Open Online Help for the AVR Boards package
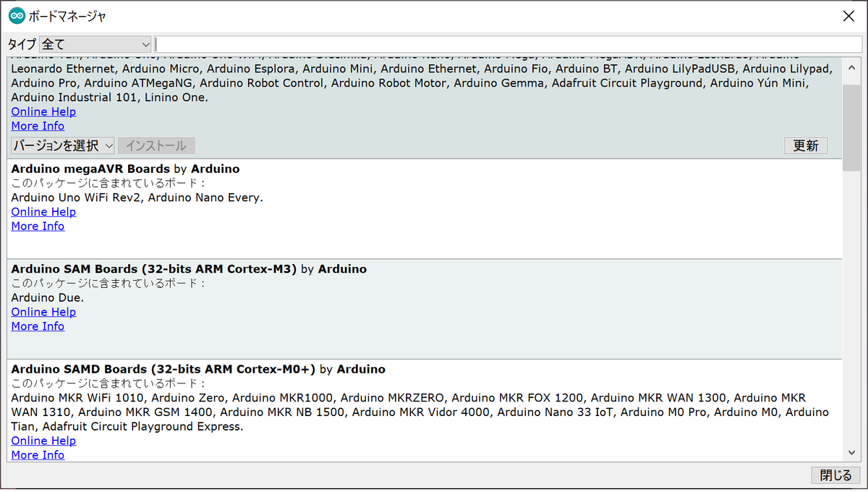This screenshot has height=492, width=868. pos(43,111)
